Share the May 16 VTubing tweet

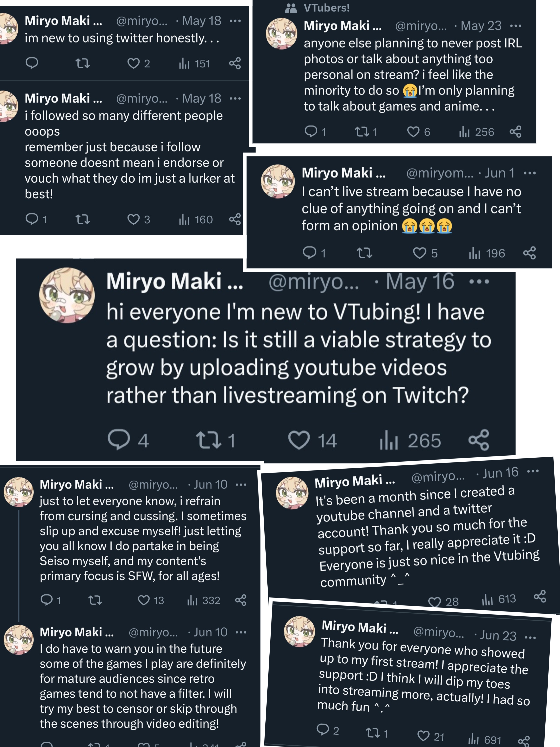point(479,440)
